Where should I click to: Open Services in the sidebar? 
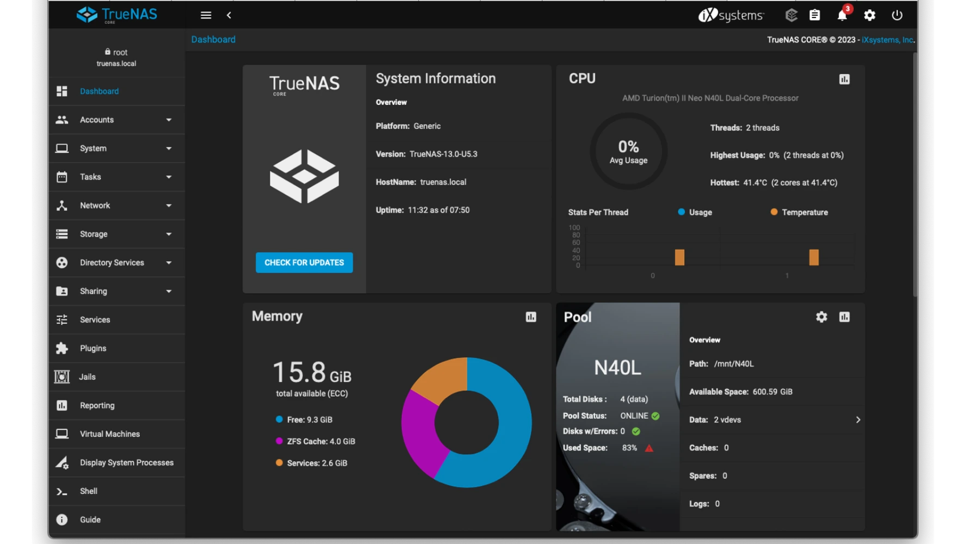[x=117, y=320]
